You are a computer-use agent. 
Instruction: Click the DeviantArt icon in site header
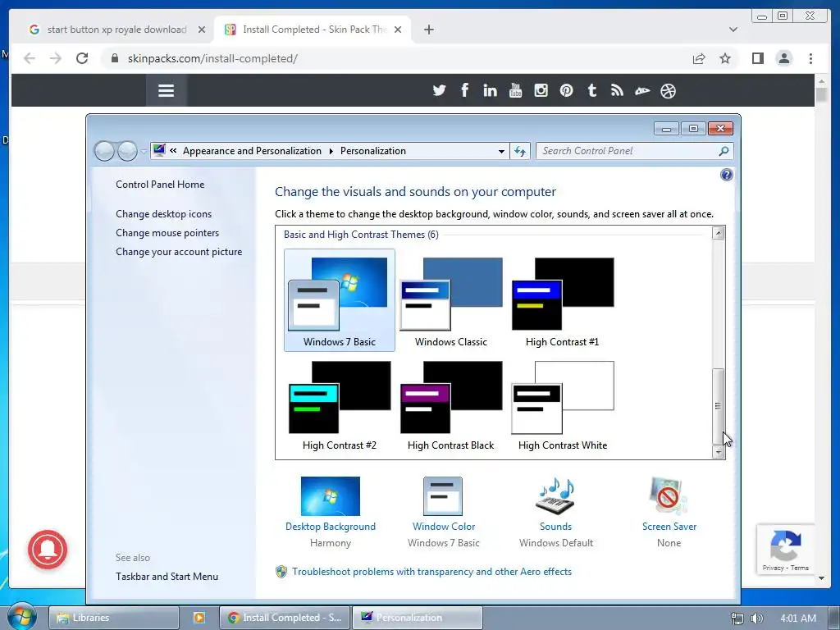[642, 91]
